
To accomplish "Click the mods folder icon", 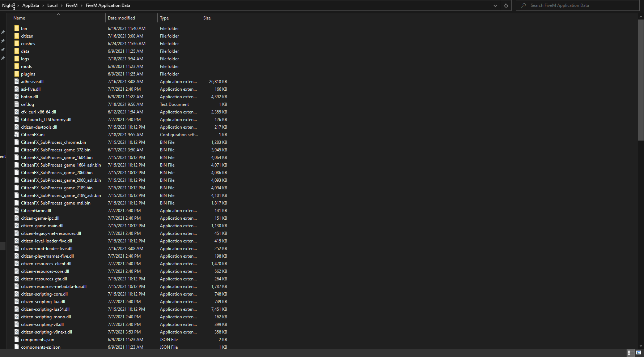I will point(17,66).
